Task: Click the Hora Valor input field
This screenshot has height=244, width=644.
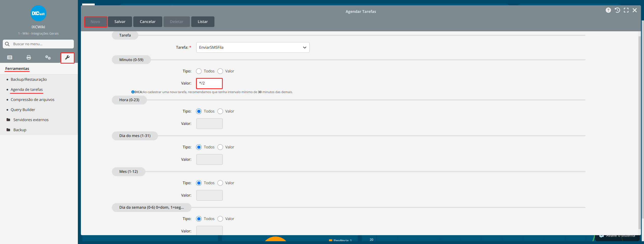Action: 209,124
